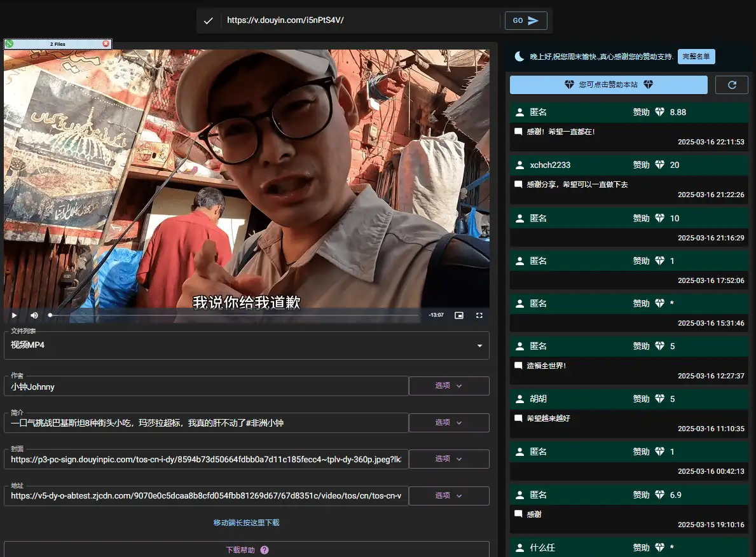Click the green download icon on Files bar

9,44
